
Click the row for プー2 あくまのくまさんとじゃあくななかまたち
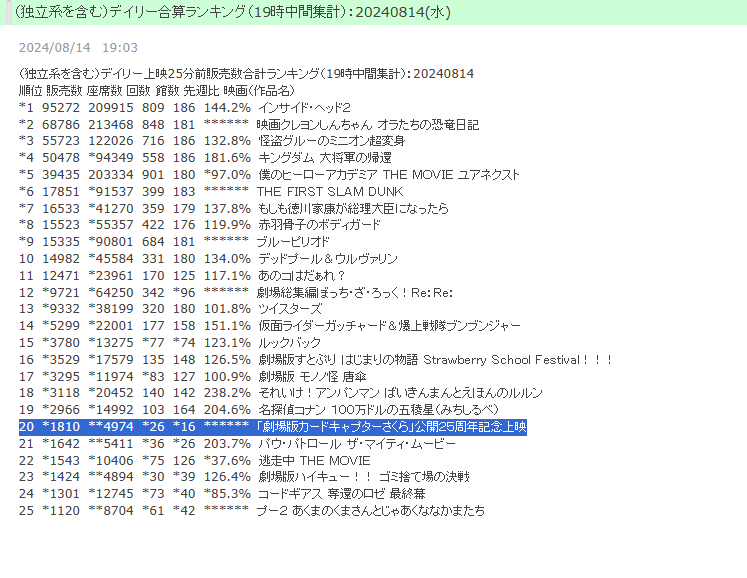(252, 511)
